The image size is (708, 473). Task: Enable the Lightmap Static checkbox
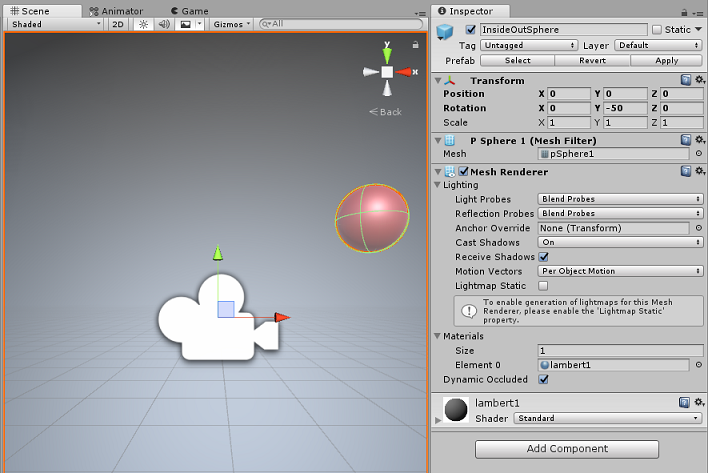(x=544, y=286)
